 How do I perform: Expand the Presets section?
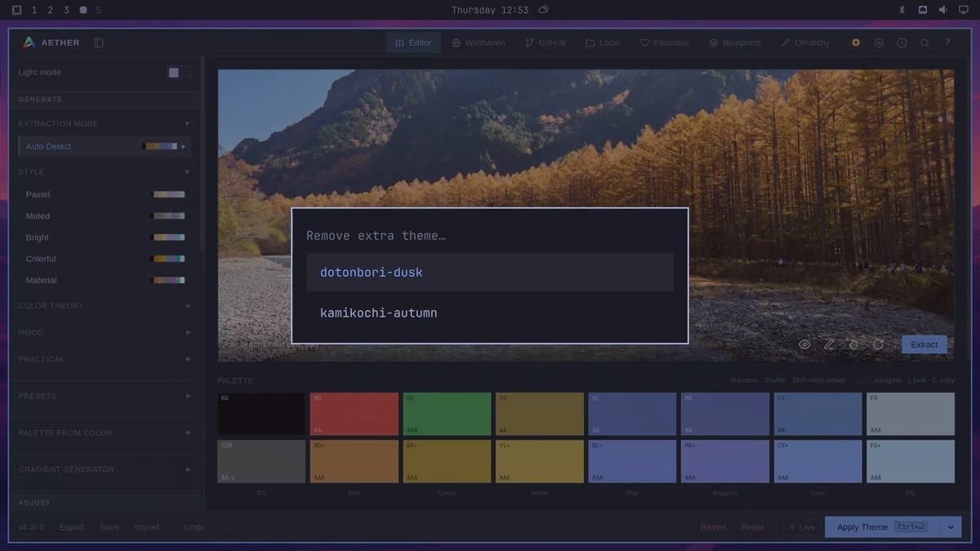[105, 396]
